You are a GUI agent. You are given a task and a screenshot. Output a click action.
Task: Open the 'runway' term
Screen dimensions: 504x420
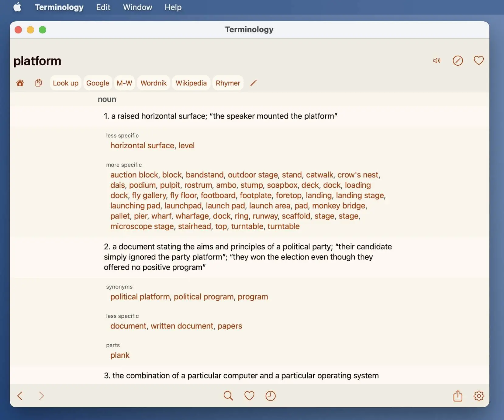[265, 216]
